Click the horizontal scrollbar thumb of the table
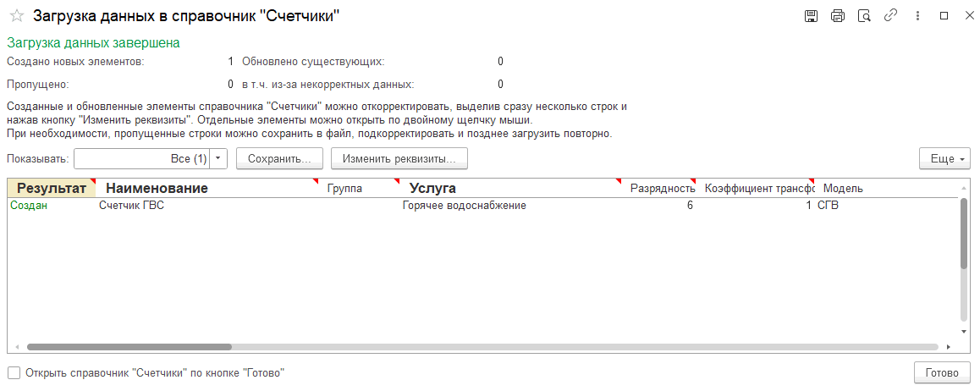 coord(129,347)
